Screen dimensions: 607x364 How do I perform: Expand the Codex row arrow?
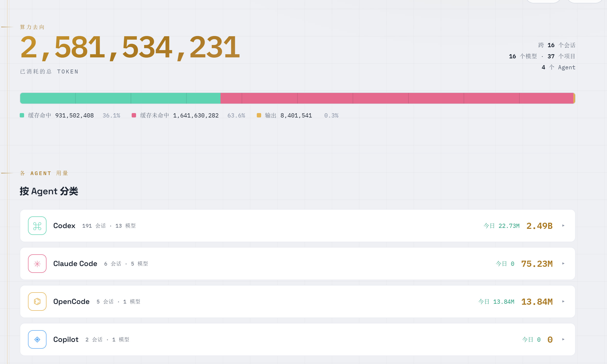pos(563,226)
